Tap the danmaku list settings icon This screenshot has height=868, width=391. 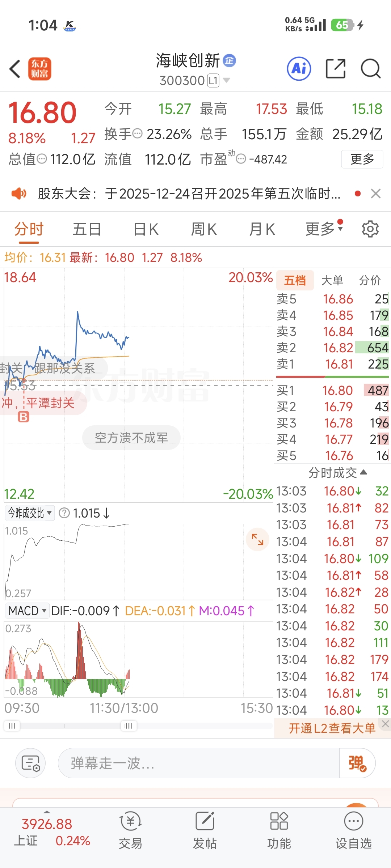(30, 763)
